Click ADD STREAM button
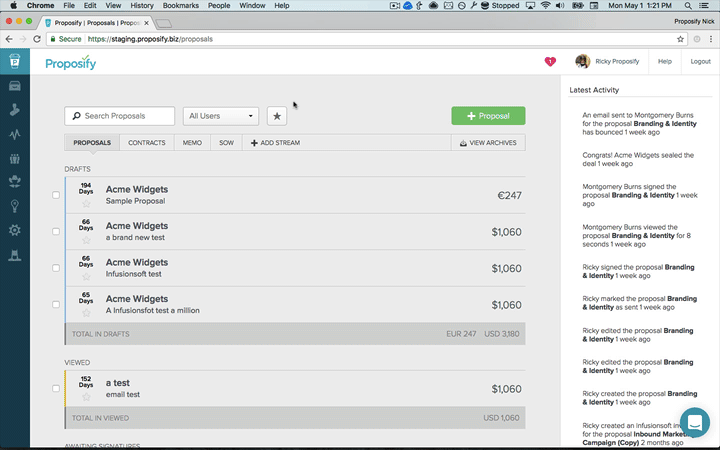This screenshot has width=720, height=450. click(x=276, y=143)
